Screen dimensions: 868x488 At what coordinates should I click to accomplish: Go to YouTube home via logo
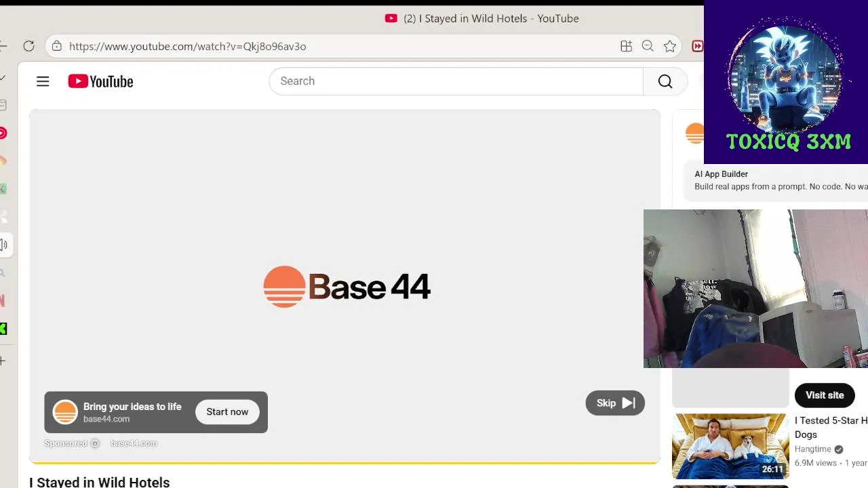coord(100,81)
